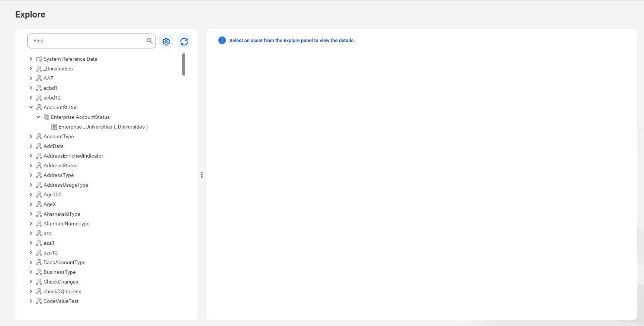644x326 pixels.
Task: Click the Age105 data set icon
Action: [x=39, y=194]
